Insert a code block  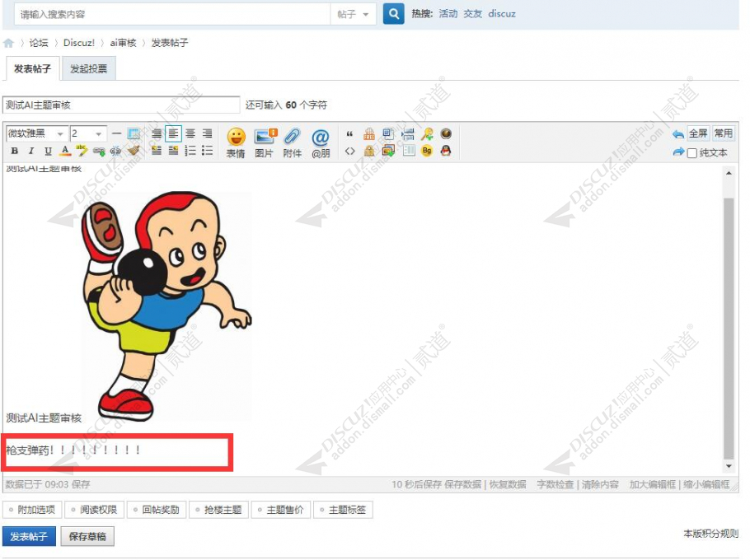349,151
